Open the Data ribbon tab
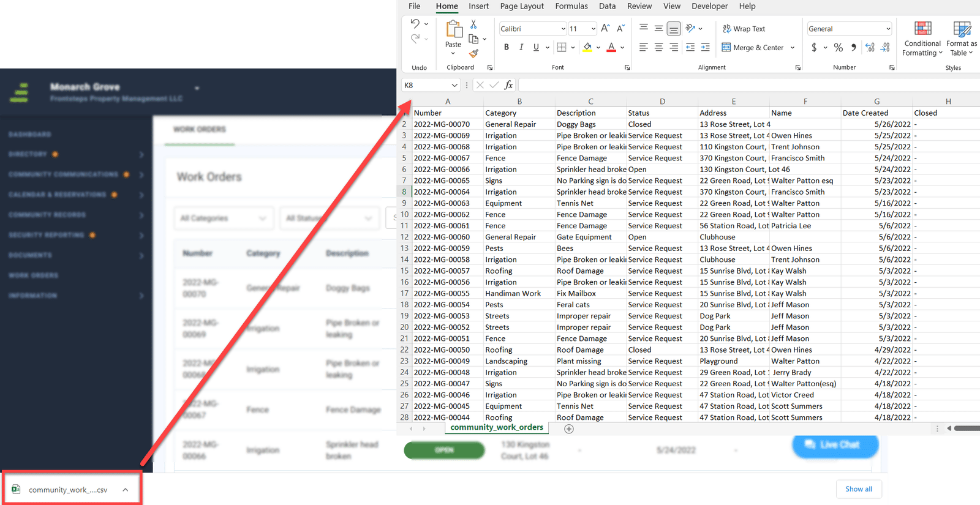This screenshot has height=505, width=980. 607,6
